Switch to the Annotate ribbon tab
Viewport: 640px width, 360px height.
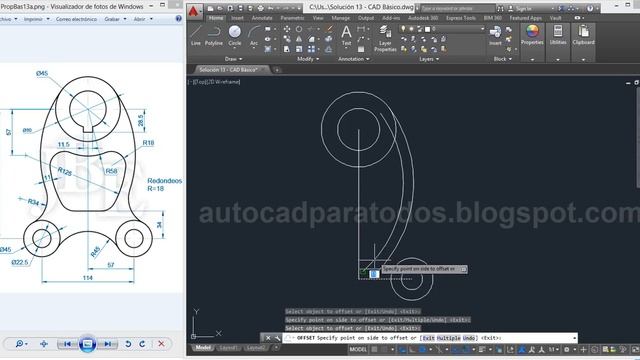(x=262, y=18)
